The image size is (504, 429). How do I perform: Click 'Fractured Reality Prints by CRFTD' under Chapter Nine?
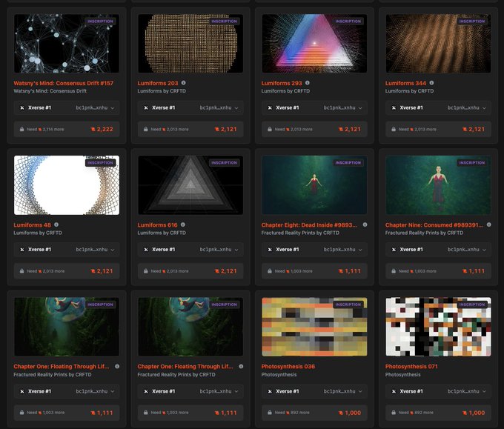[424, 233]
